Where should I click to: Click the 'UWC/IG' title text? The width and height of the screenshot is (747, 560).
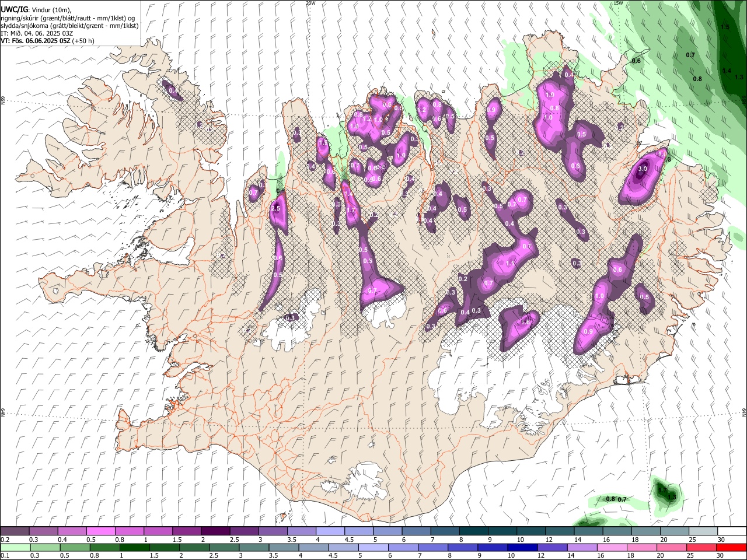tap(14, 9)
